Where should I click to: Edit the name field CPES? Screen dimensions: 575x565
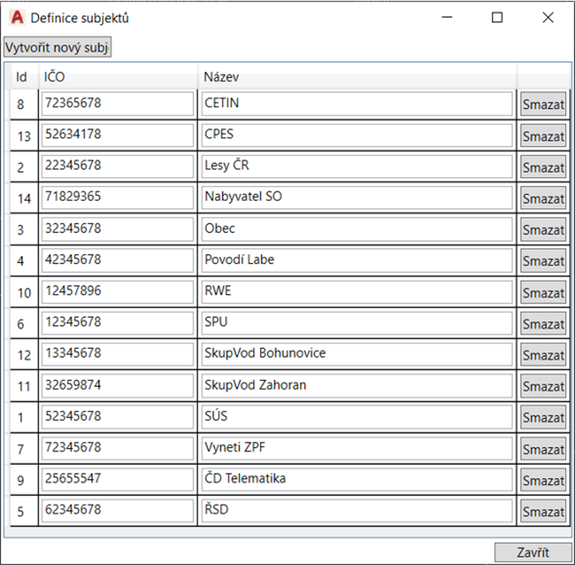pyautogui.click(x=357, y=135)
